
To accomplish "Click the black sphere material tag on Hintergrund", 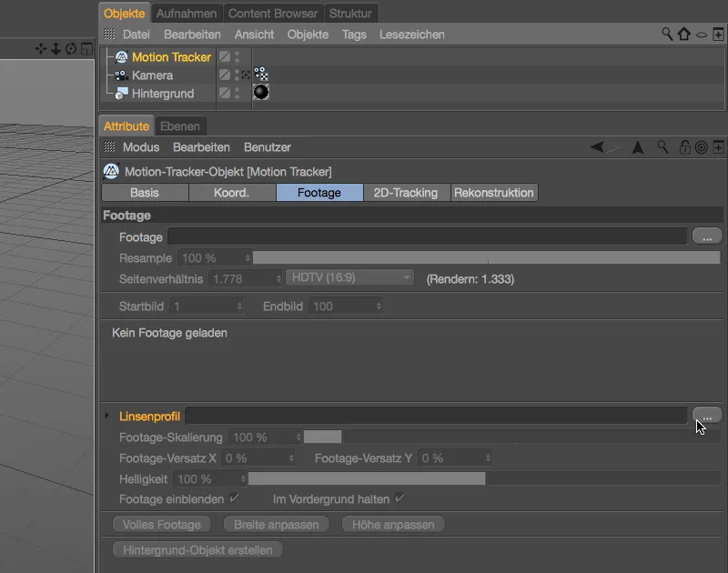I will pos(260,93).
